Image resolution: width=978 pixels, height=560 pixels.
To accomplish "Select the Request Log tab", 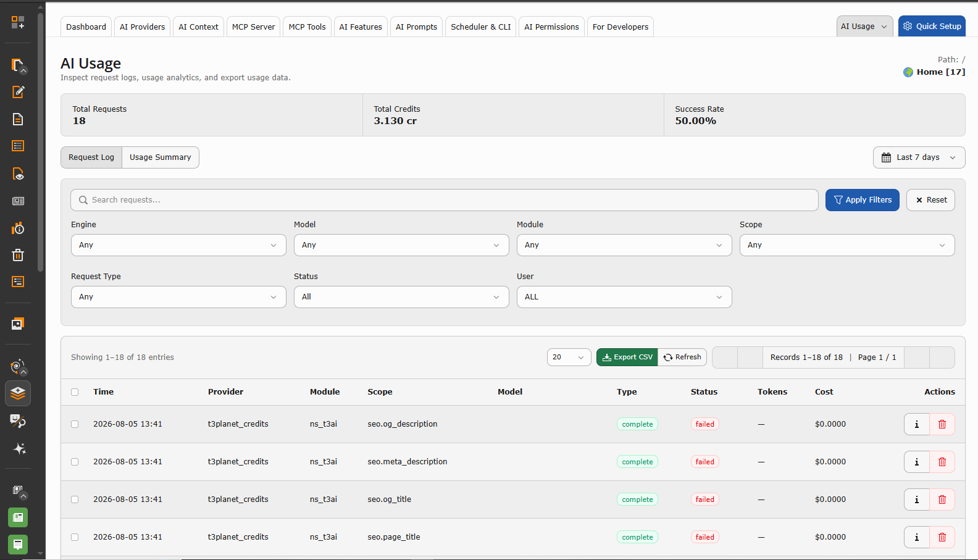I will click(x=91, y=157).
